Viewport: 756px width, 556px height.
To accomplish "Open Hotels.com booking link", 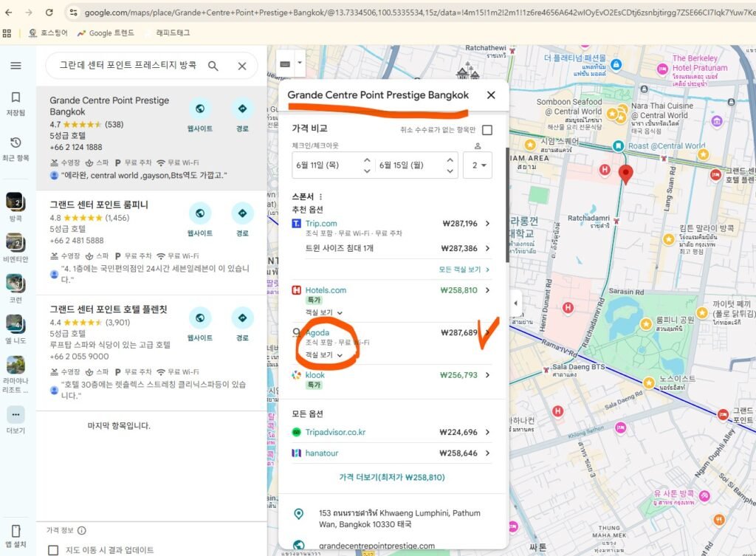I will [x=326, y=290].
